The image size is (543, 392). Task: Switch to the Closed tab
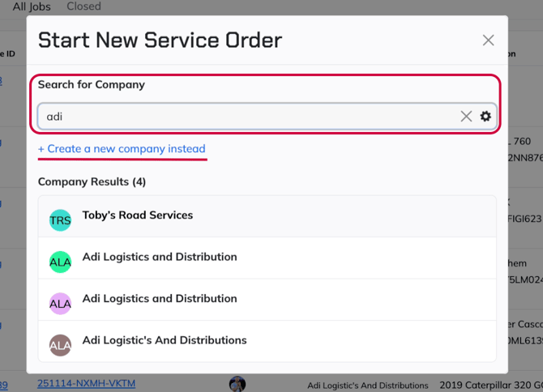[x=83, y=6]
